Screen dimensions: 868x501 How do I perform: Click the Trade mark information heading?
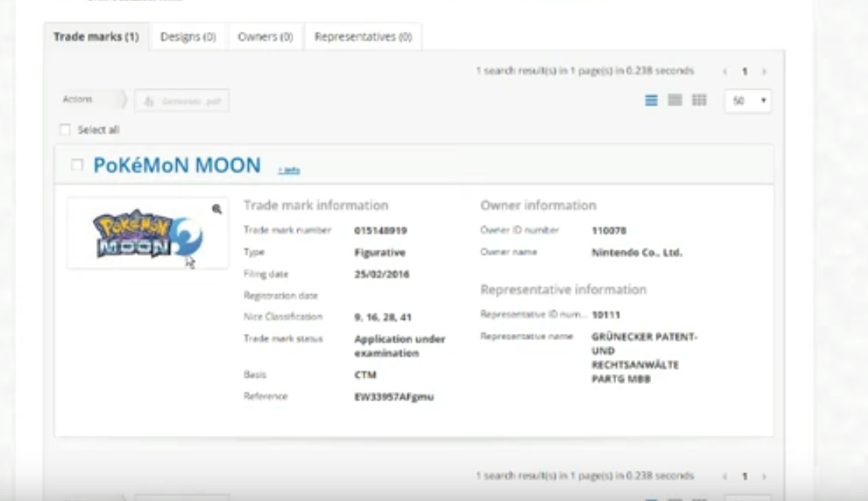pyautogui.click(x=316, y=205)
